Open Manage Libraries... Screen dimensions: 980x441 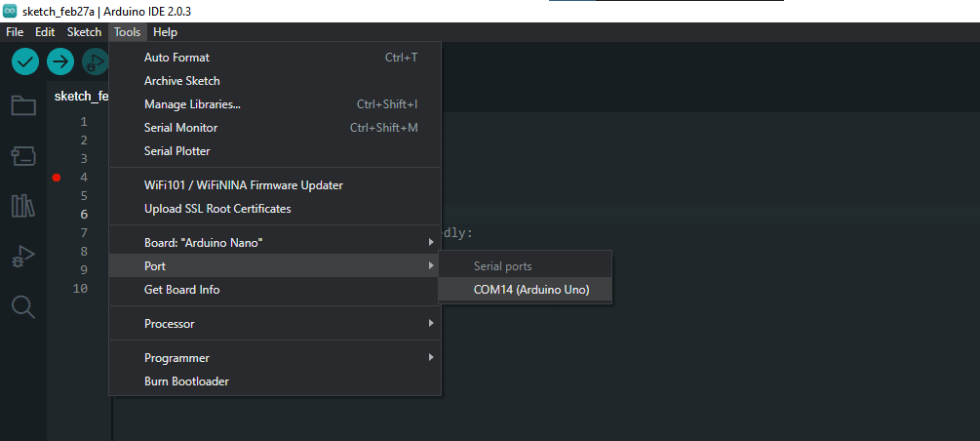[275, 104]
